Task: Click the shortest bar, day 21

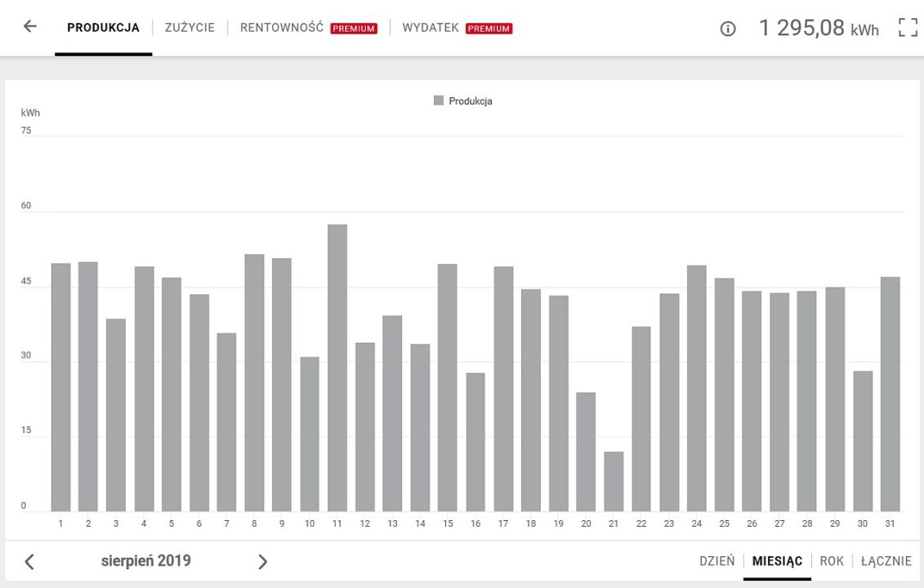Action: (x=614, y=481)
